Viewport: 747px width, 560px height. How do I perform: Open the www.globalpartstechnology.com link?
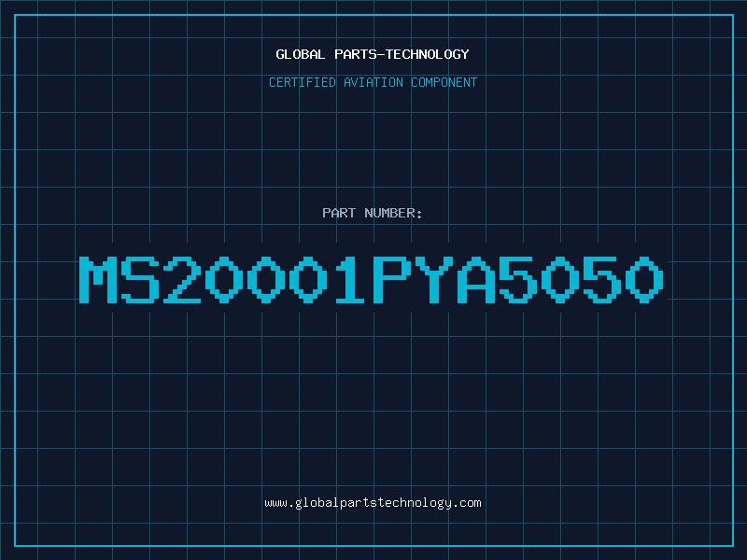[x=373, y=503]
